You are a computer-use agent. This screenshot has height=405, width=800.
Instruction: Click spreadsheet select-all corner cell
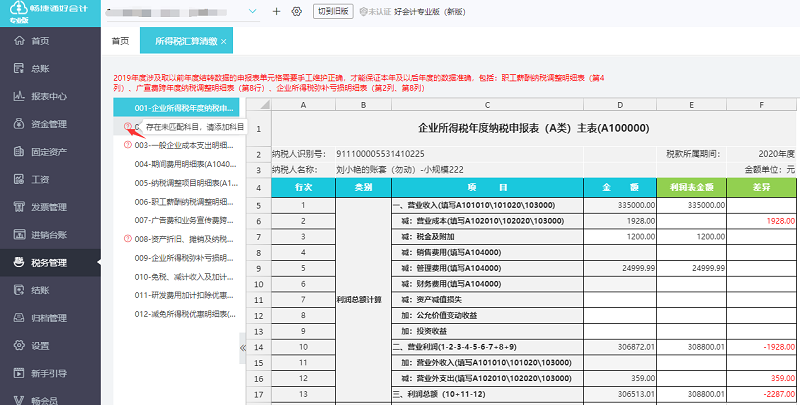coord(257,104)
